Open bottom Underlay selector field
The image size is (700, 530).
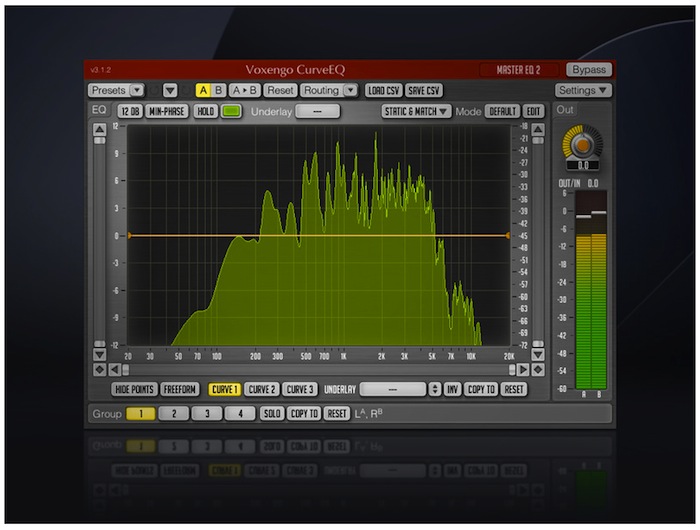[x=393, y=389]
